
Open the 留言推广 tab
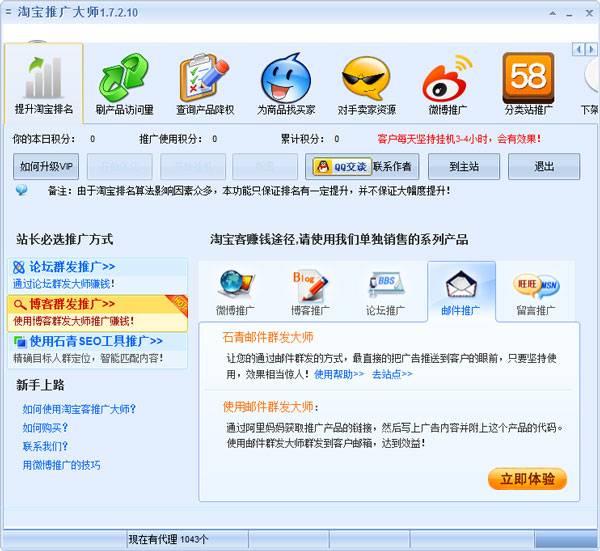coord(537,290)
